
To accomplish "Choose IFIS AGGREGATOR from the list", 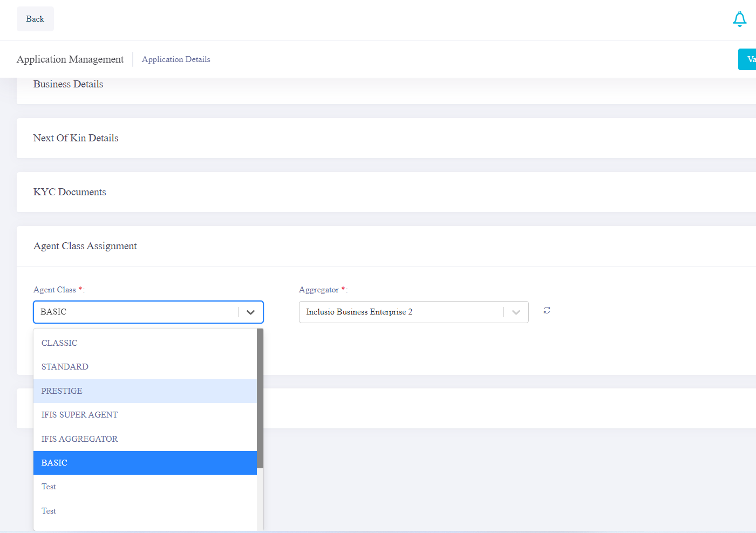I will coord(79,439).
